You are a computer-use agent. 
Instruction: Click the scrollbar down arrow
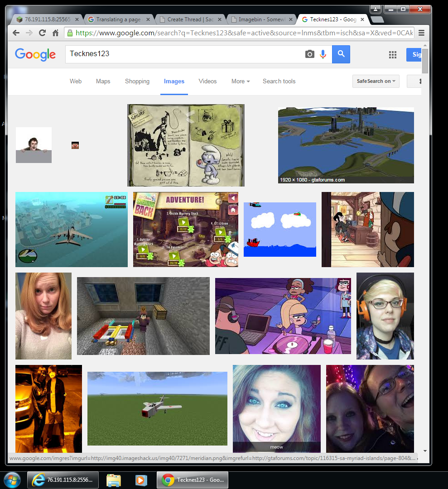425,451
